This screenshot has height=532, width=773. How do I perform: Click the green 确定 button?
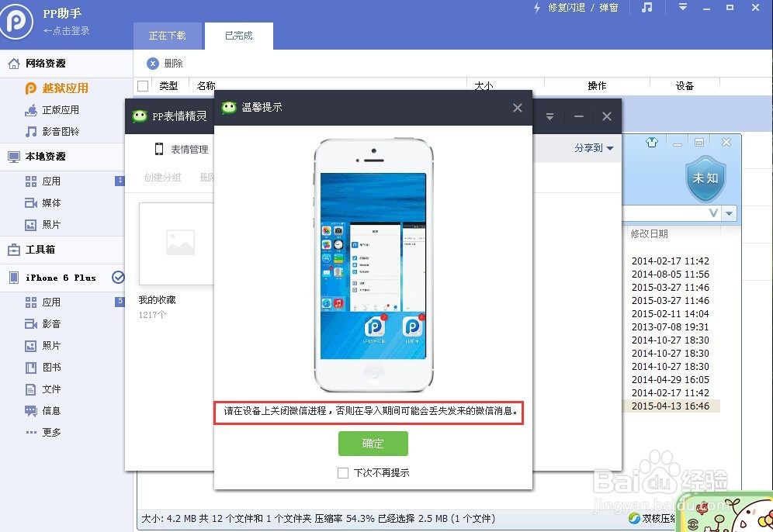pos(373,444)
